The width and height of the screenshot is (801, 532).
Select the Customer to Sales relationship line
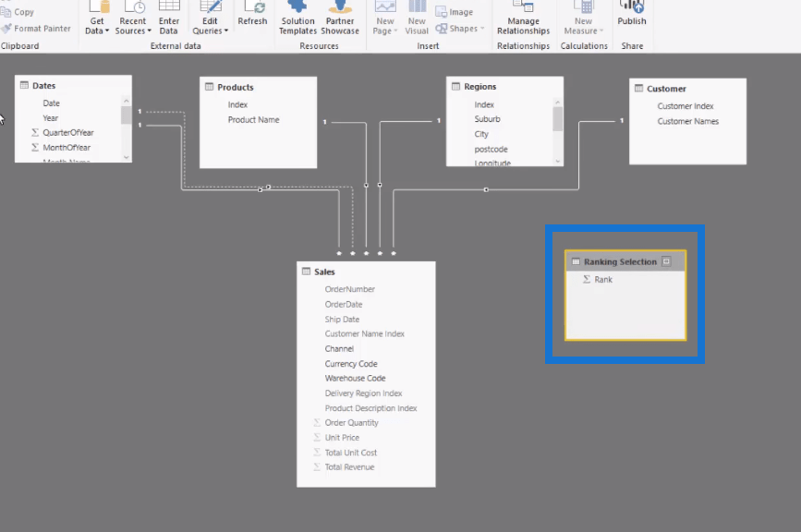tap(486, 190)
